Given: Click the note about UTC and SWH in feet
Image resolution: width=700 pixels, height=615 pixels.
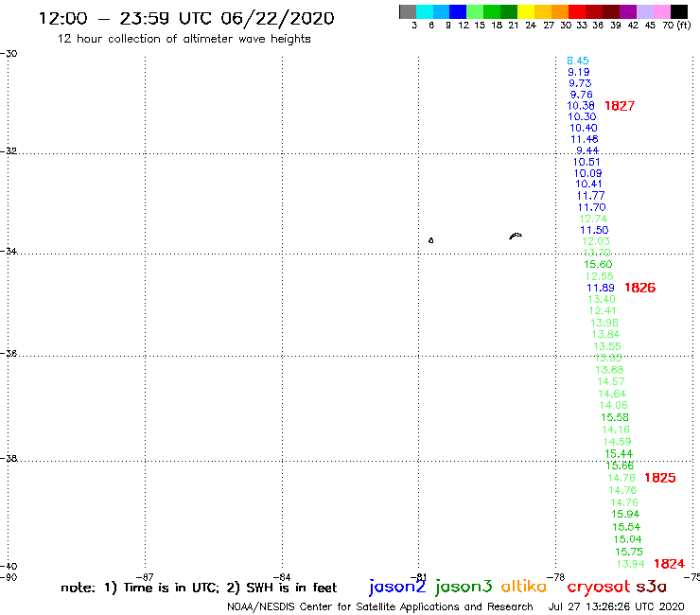Looking at the screenshot, I should tap(199, 588).
